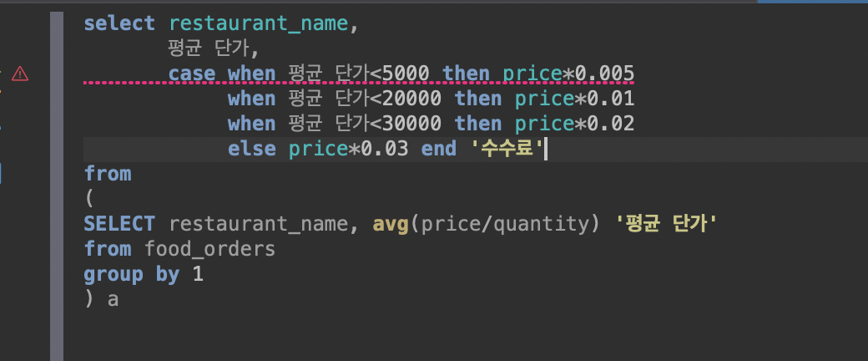This screenshot has width=868, height=361.
Task: Click 'price*0.02' expression
Action: click(x=574, y=124)
